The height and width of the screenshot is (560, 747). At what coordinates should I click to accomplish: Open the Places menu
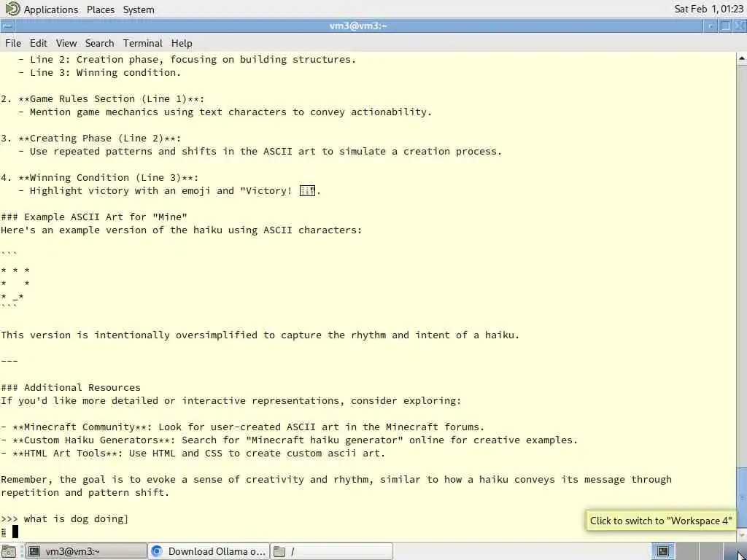[x=101, y=9]
